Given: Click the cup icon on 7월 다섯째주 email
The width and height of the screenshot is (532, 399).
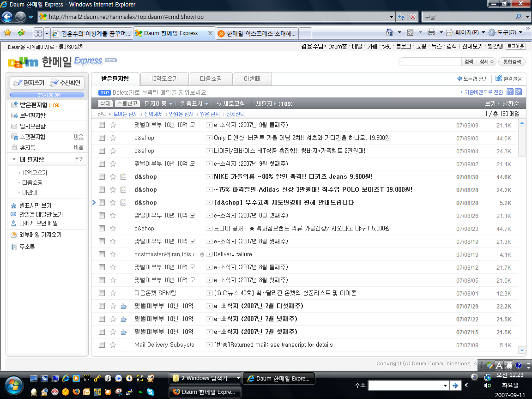Looking at the screenshot, I should point(123,306).
